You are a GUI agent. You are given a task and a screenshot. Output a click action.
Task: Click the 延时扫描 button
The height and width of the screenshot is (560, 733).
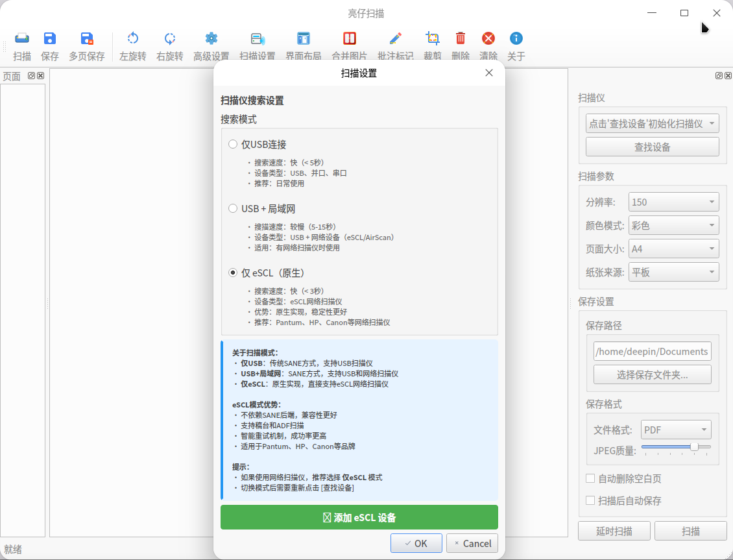point(614,531)
